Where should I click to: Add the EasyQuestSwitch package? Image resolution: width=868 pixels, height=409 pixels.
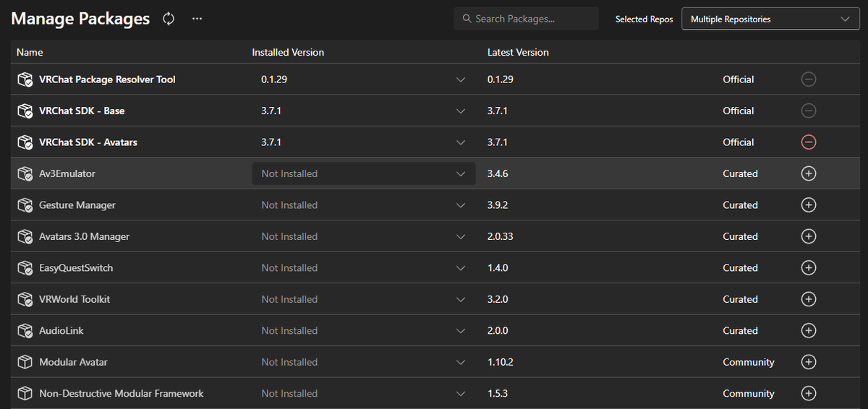(809, 268)
